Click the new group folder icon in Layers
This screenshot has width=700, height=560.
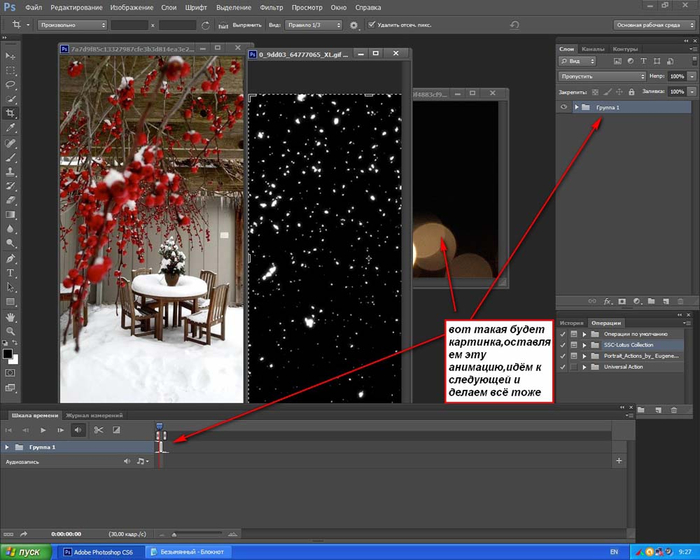point(651,301)
